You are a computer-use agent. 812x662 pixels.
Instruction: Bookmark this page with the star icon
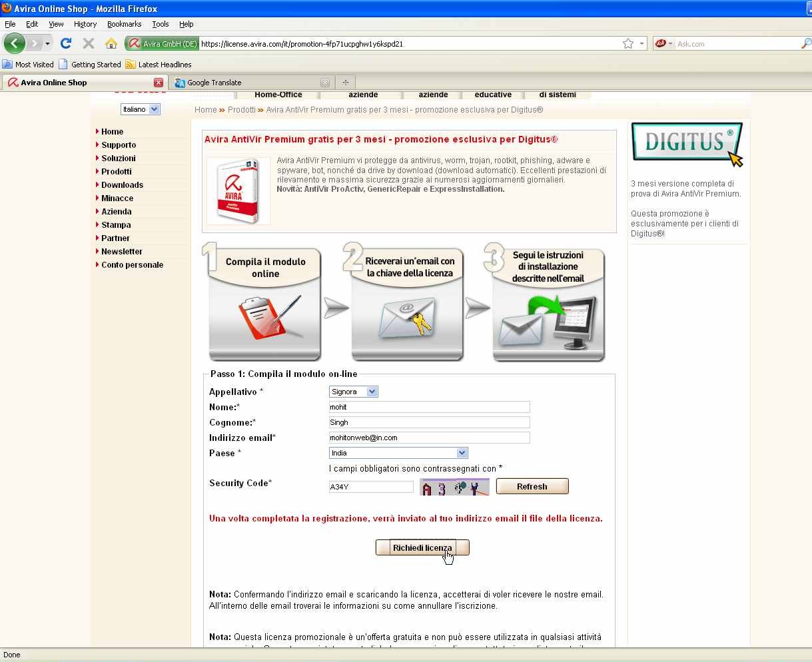pos(628,44)
